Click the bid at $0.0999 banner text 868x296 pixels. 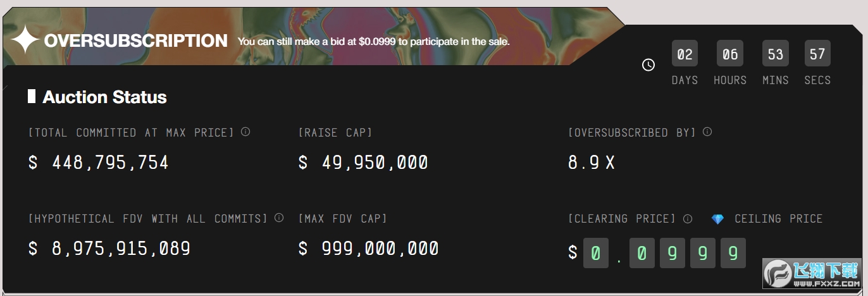373,42
